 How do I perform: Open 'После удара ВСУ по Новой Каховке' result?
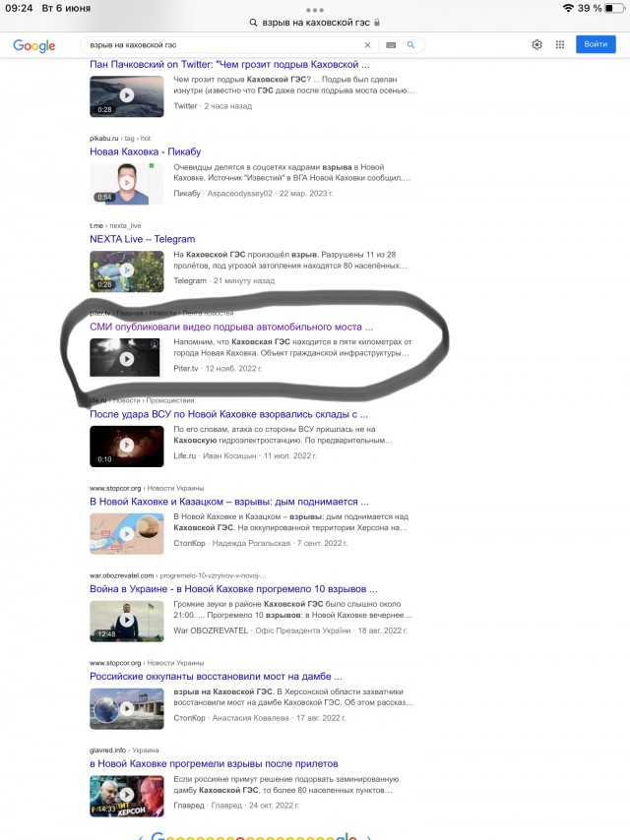[x=229, y=414]
